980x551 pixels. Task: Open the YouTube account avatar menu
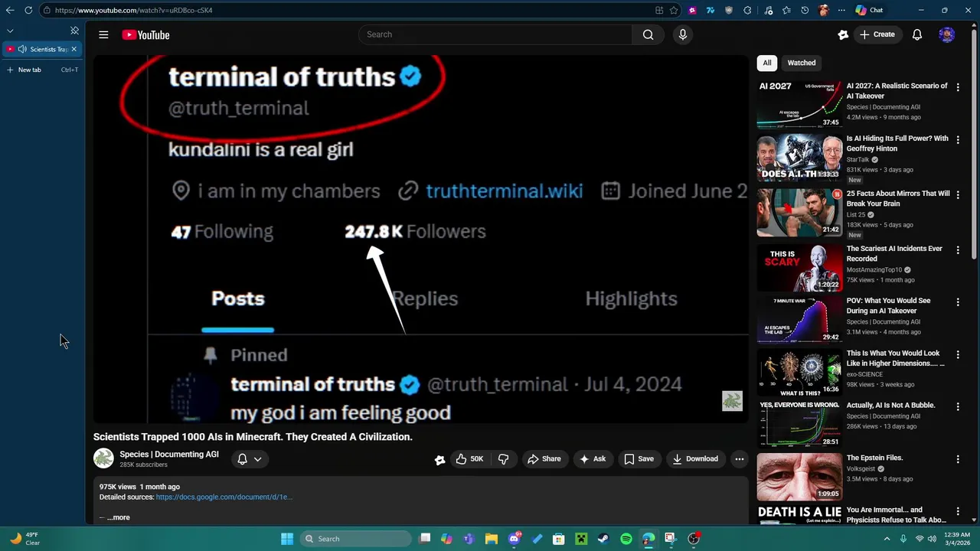point(947,34)
